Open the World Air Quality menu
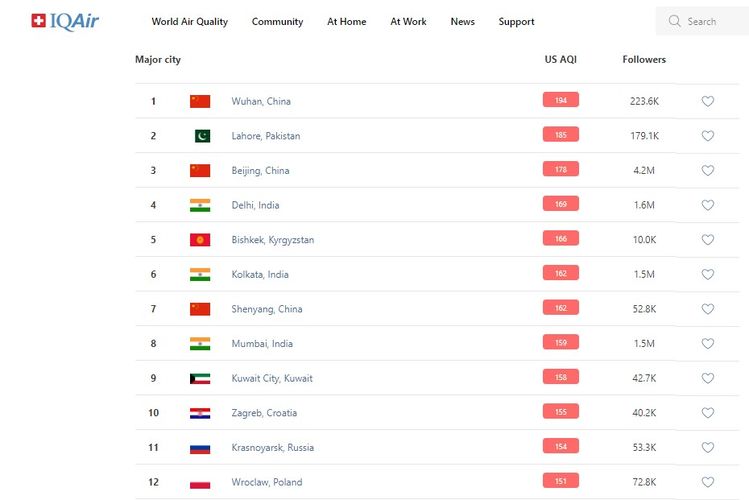The height and width of the screenshot is (500, 749). click(x=190, y=22)
